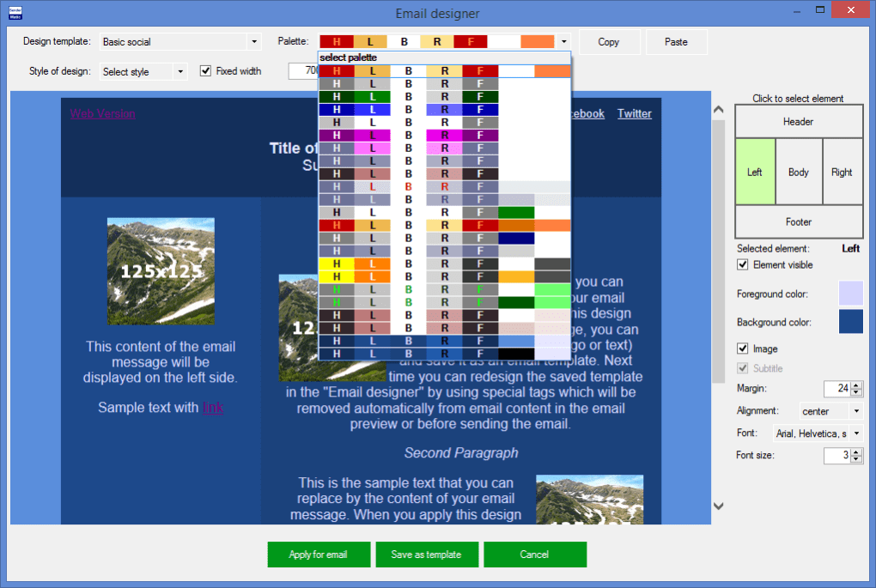Disable the Image checkbox
Viewport: 876px width, 588px height.
pos(743,349)
